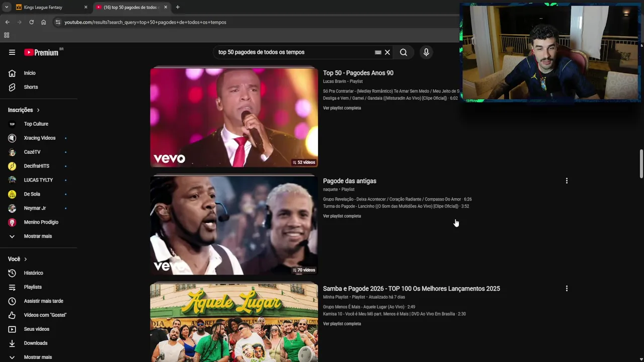Viewport: 644px width, 362px height.
Task: Open more options for Samba e Pagode 2026
Action: (x=567, y=289)
